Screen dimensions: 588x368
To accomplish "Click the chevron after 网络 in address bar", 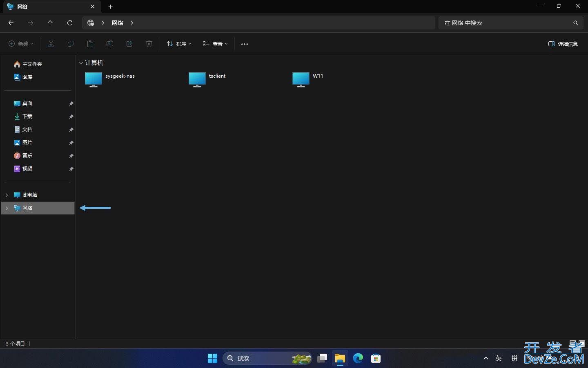I will pyautogui.click(x=132, y=23).
